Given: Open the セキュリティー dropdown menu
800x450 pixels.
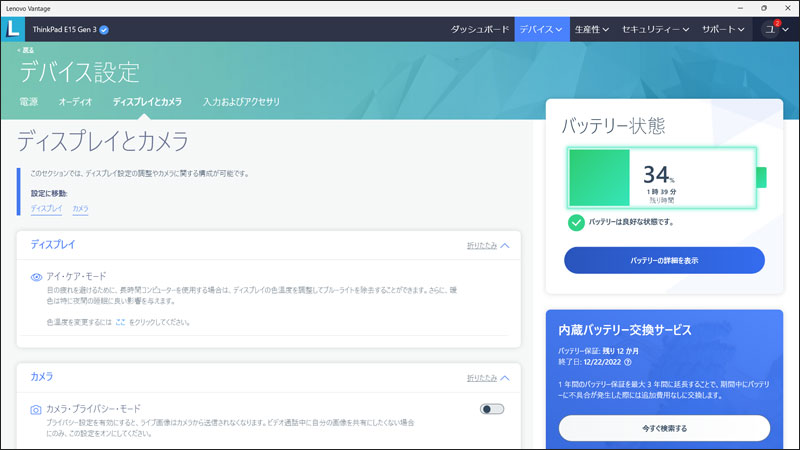Looking at the screenshot, I should point(656,30).
